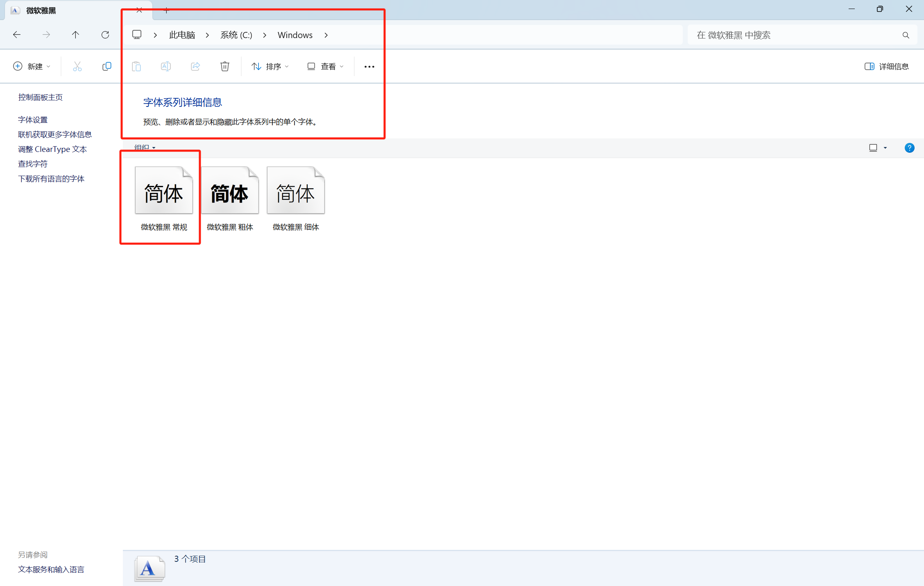Click the share icon in toolbar
The image size is (924, 586).
coord(195,66)
